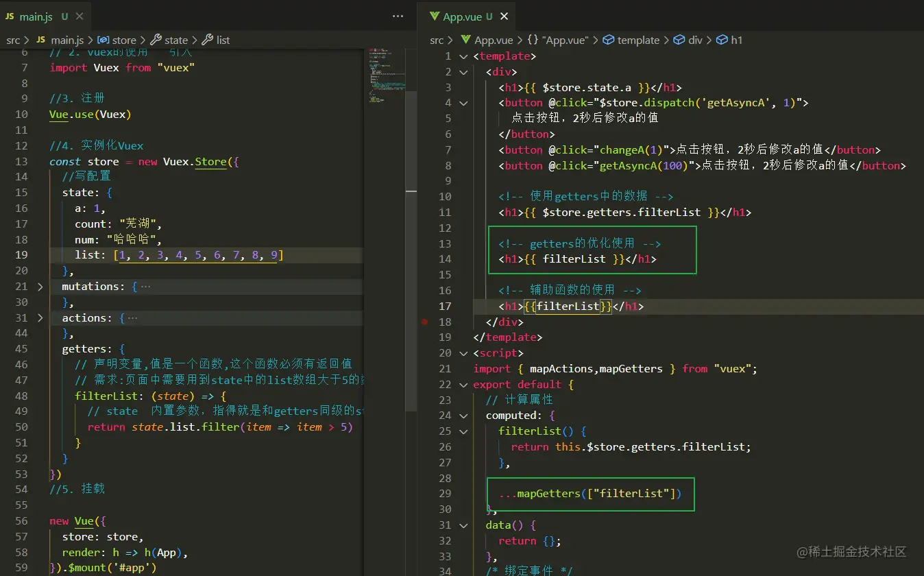Click the minimap code preview in main.js
The image size is (924, 576).
tap(387, 75)
